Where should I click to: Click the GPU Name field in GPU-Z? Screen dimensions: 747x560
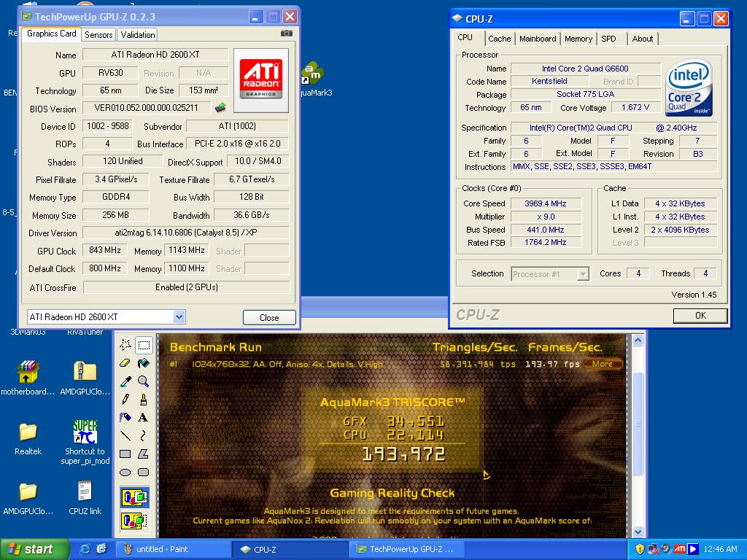pyautogui.click(x=155, y=54)
